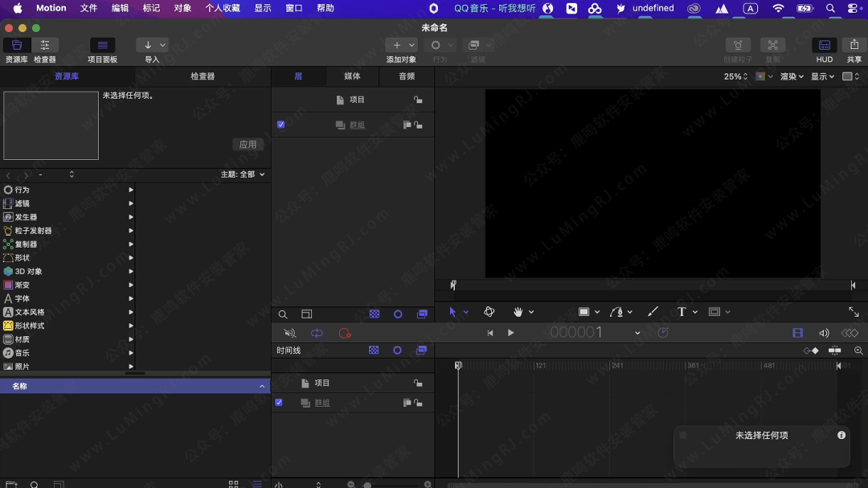Open the 资源库 library toolbar icon
This screenshot has width=868, height=488.
(16, 46)
